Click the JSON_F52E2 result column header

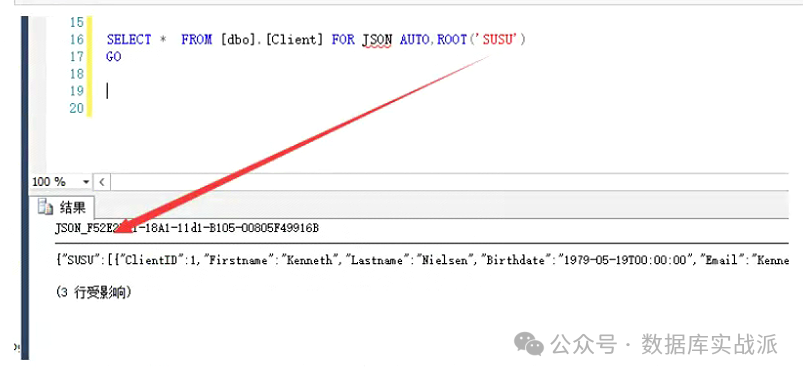click(187, 228)
